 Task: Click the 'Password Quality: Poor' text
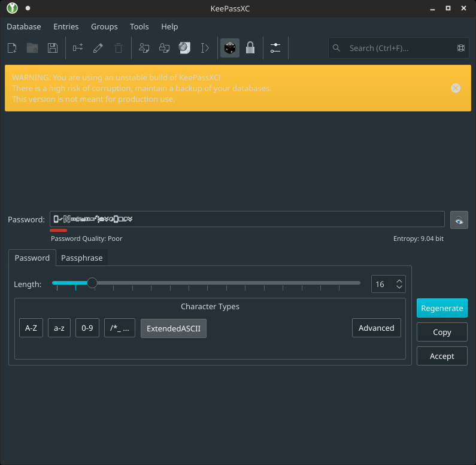tap(86, 238)
